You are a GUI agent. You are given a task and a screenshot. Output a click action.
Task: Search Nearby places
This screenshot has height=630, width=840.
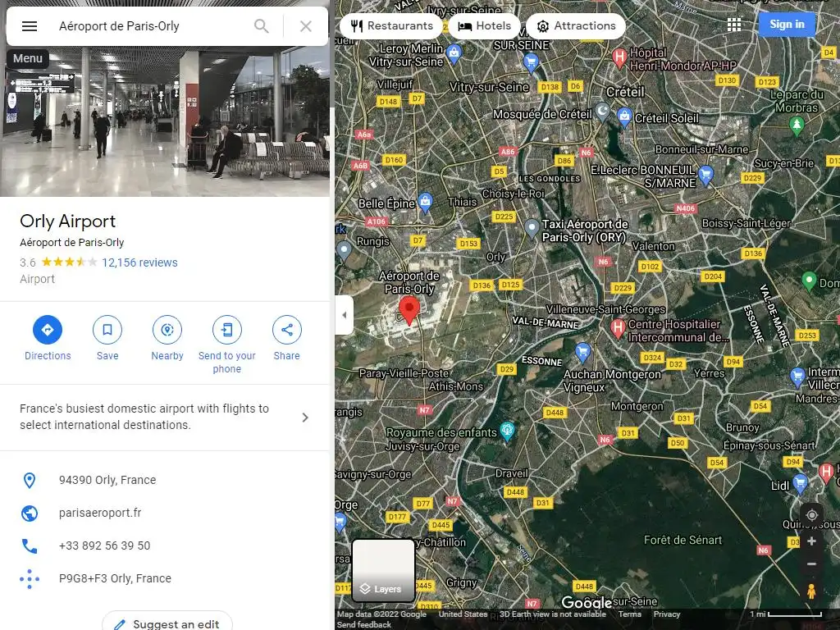coord(167,338)
